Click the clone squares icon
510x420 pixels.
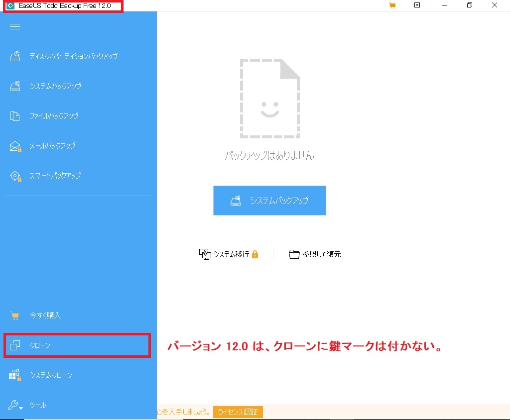(15, 345)
